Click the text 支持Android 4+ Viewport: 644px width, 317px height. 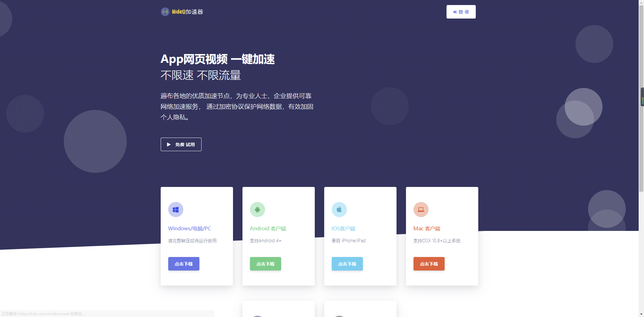266,241
